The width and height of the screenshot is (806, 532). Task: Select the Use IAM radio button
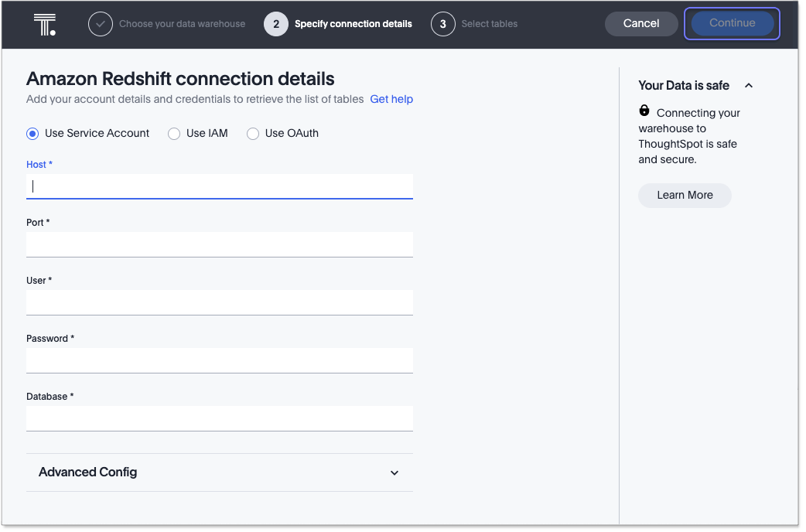click(x=174, y=134)
